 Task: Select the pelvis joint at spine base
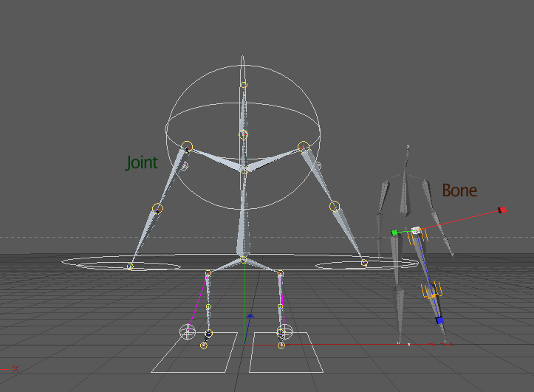(243, 260)
